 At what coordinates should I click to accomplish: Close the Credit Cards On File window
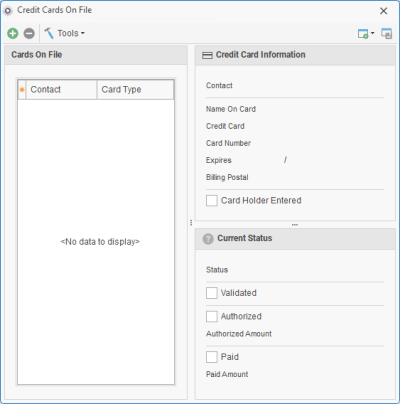(x=384, y=11)
